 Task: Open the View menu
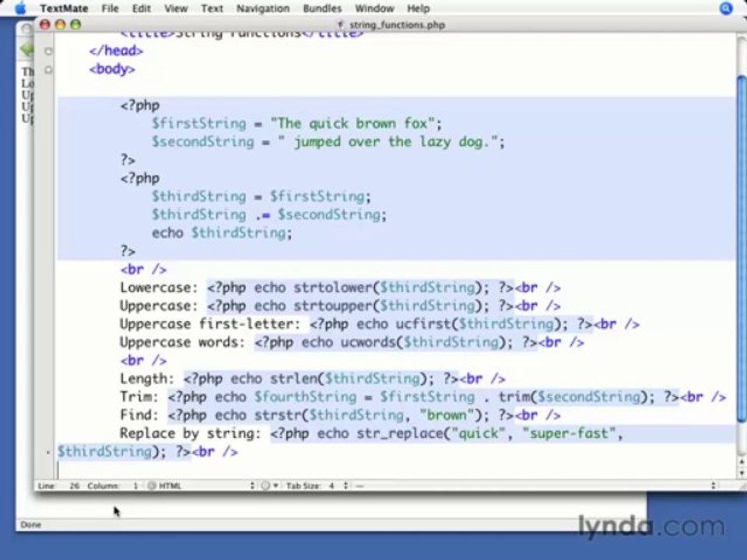tap(176, 9)
